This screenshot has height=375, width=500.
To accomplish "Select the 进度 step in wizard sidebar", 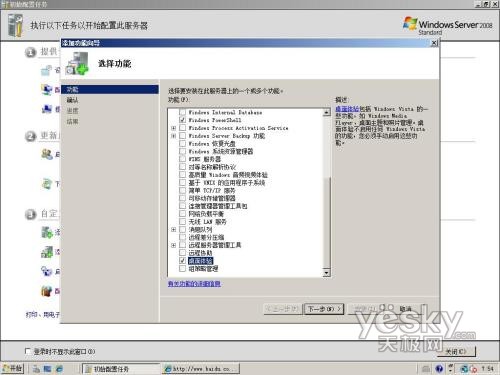I will coord(72,110).
